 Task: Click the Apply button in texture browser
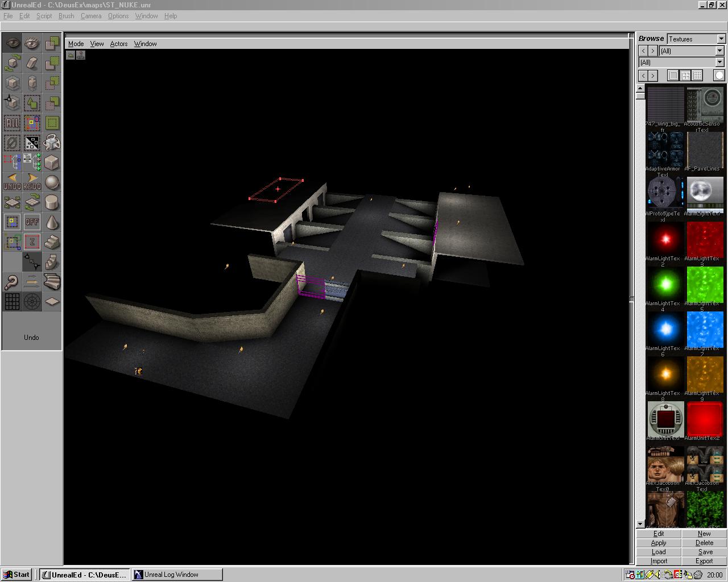click(659, 543)
